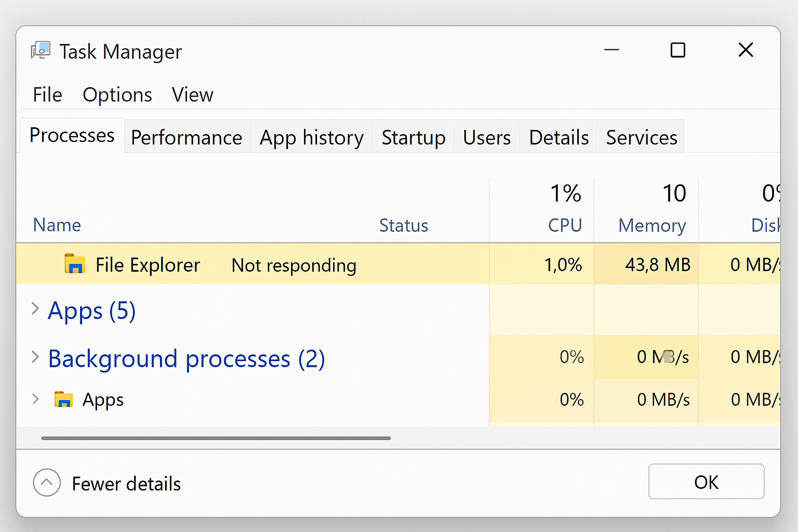Close the Task Manager window
Screen dimensions: 798x532
(x=746, y=50)
